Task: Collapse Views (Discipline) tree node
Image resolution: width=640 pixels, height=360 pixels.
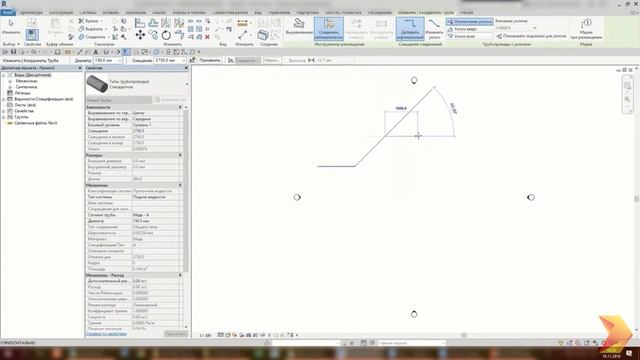Action: tap(4, 75)
